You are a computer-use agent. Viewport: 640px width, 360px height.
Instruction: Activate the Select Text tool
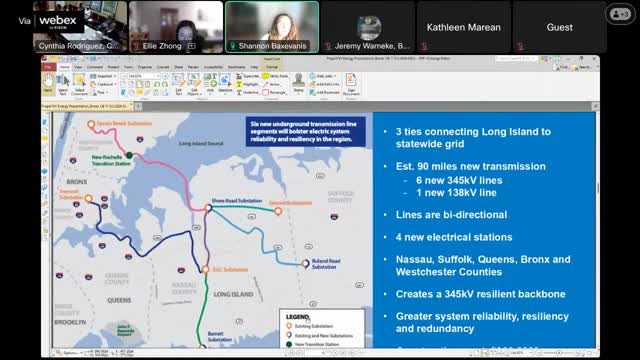[62, 85]
